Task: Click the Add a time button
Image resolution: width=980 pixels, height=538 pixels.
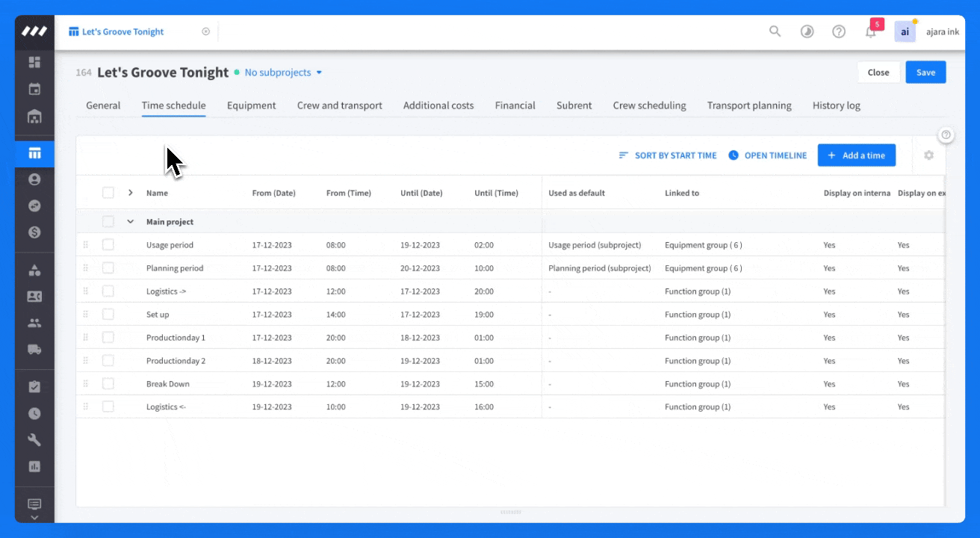Action: click(857, 155)
